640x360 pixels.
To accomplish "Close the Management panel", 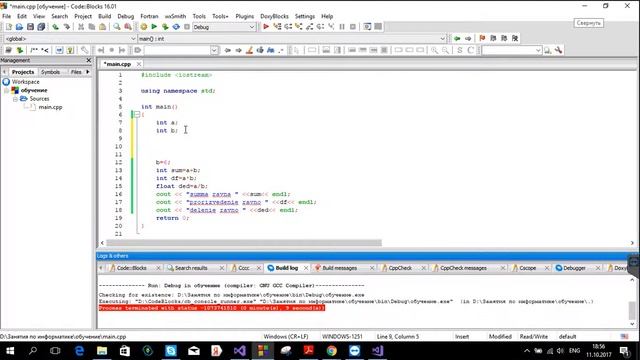I will click(x=89, y=60).
